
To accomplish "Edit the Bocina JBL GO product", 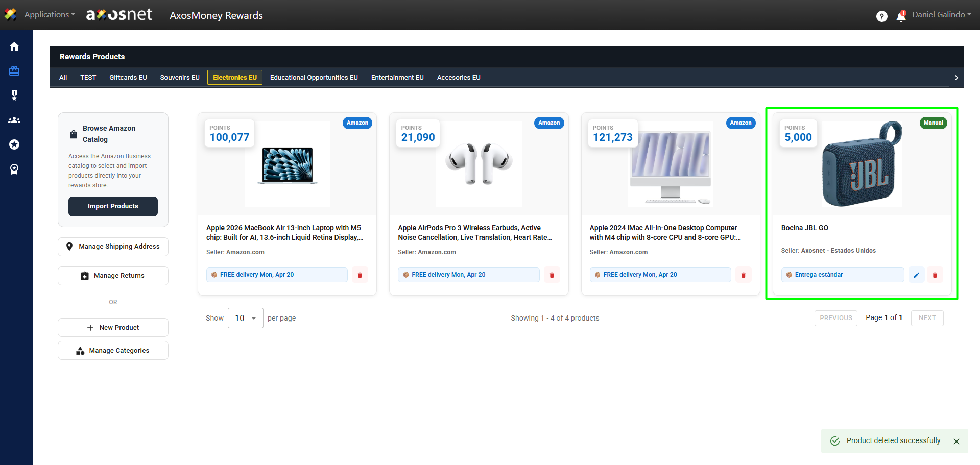I will point(916,275).
